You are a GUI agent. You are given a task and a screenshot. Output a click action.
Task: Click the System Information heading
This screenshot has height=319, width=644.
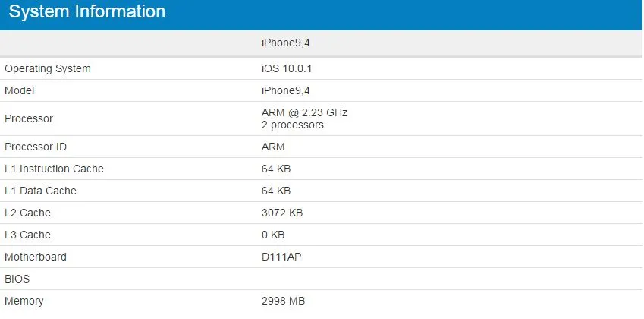click(87, 11)
